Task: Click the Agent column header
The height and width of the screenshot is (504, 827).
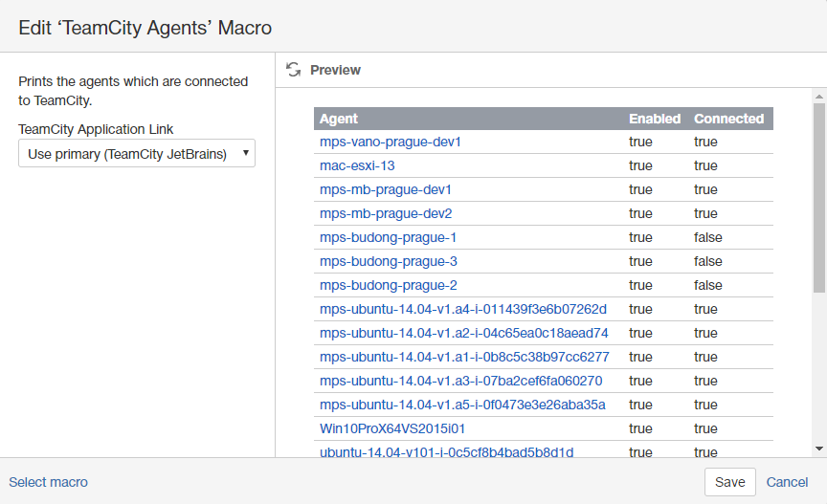Action: point(339,119)
